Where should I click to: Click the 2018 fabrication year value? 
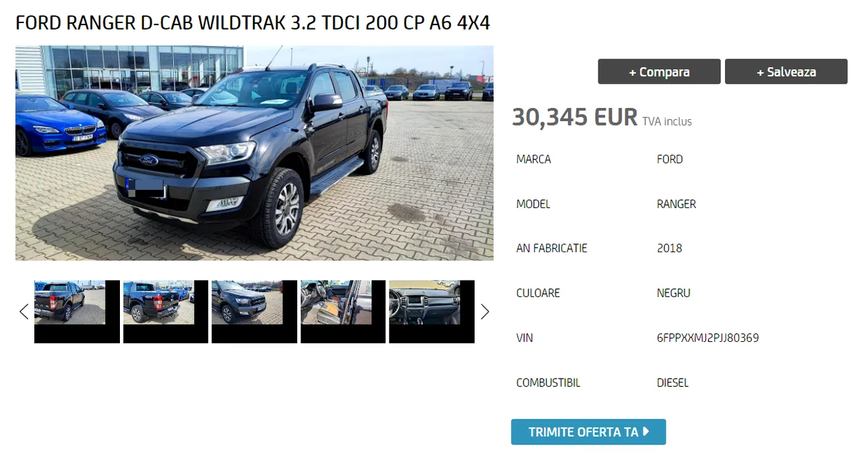pos(670,248)
